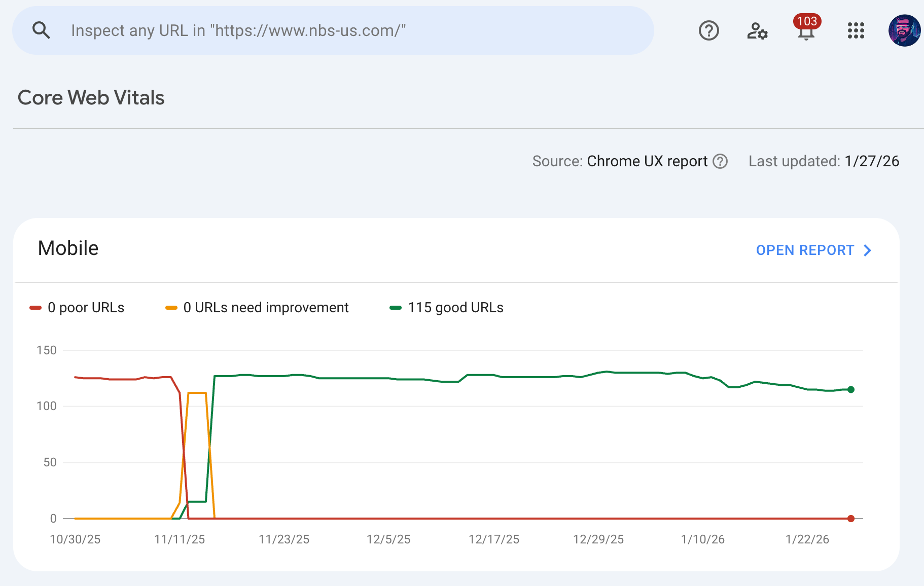Expand the Last updated 1/27/26 details
This screenshot has height=586, width=924.
click(823, 161)
